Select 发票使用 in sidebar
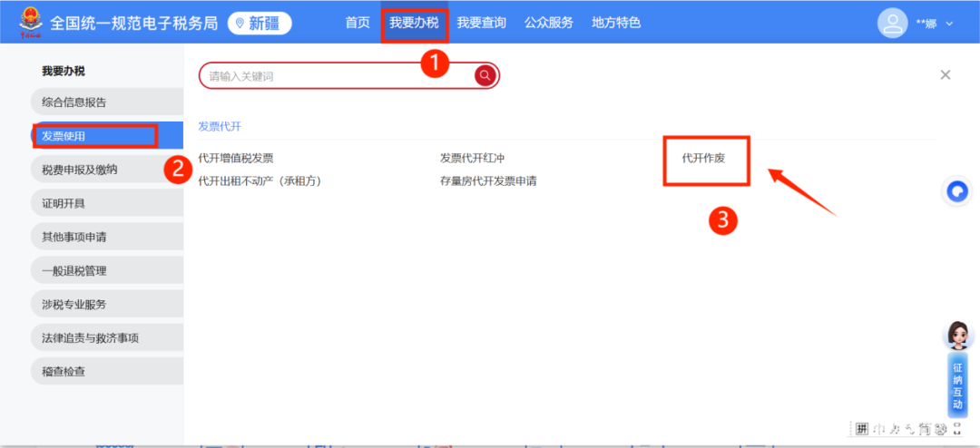 click(x=107, y=136)
